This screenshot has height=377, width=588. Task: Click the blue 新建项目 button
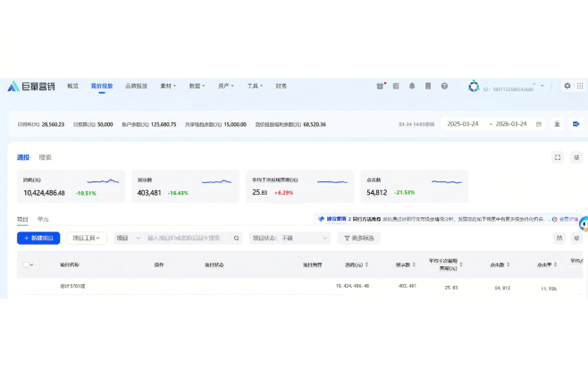coord(38,238)
